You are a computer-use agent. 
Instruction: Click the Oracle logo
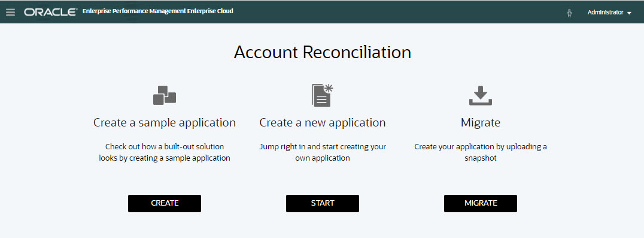[50, 13]
